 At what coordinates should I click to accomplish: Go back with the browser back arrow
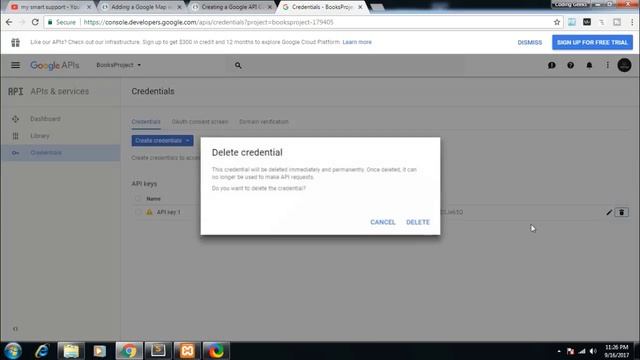[9, 22]
